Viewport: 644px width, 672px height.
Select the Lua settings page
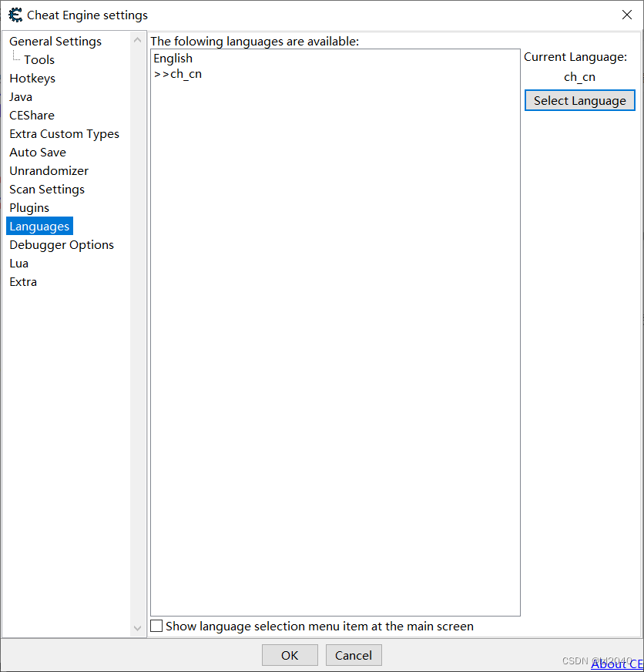tap(18, 263)
